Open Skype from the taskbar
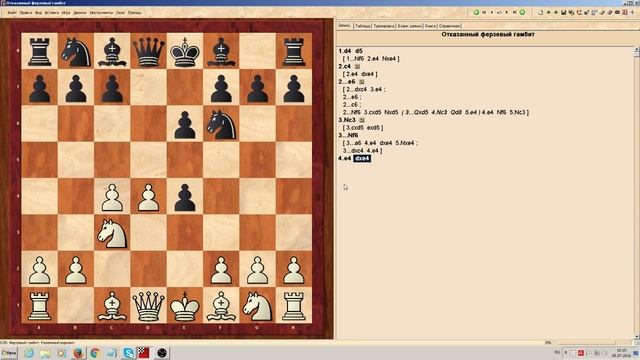This screenshot has width=640, height=360. click(x=128, y=353)
